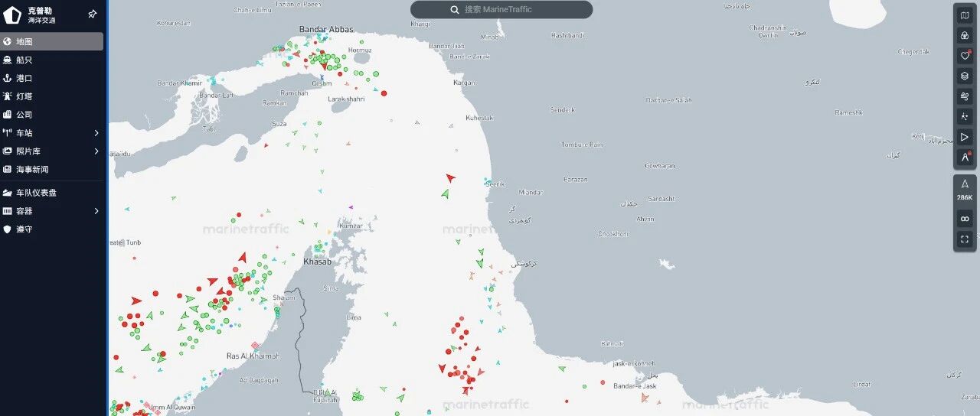Image resolution: width=980 pixels, height=416 pixels.
Task: Click the Bandar Khamir map label
Action: pyautogui.click(x=180, y=83)
